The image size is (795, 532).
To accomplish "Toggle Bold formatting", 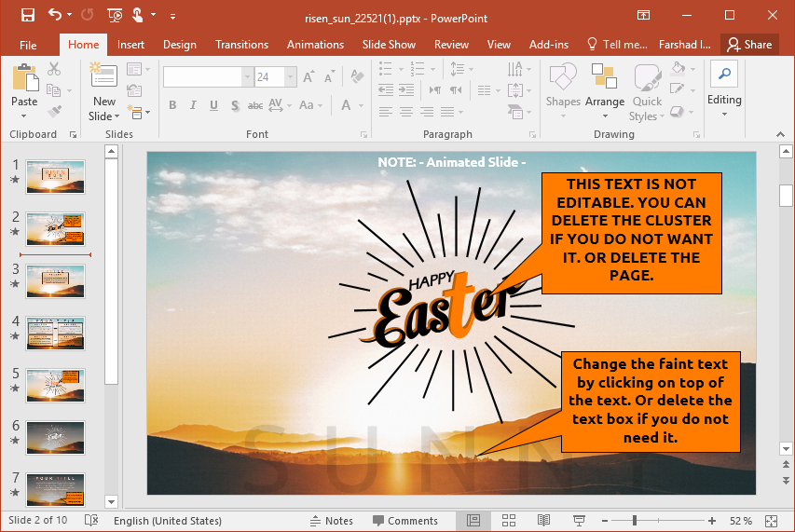I will click(x=172, y=105).
